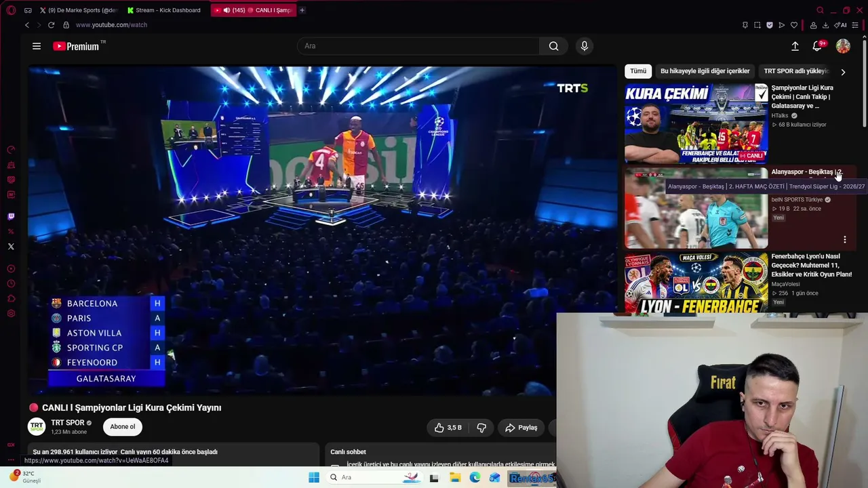Open Fenerbahçe Lyon'u Nasıl Geçecek video title
Screen dimensions: 868x488
pyautogui.click(x=812, y=265)
